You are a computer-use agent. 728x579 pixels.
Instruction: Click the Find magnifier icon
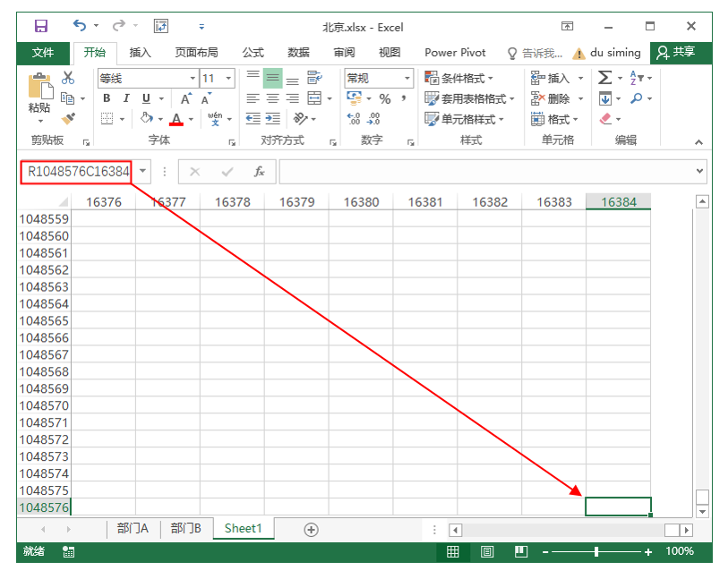click(x=637, y=98)
